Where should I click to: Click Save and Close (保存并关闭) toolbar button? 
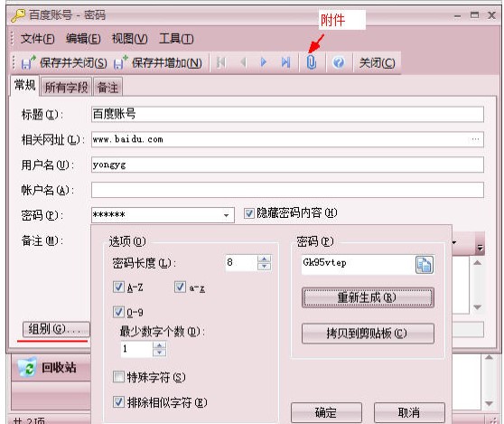point(63,62)
